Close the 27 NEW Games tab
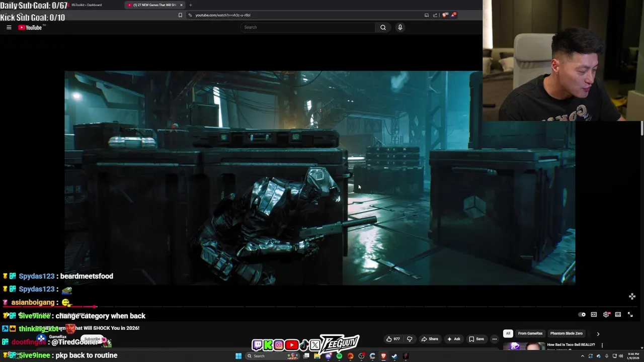Viewport: 644px width, 362px height. (x=182, y=5)
